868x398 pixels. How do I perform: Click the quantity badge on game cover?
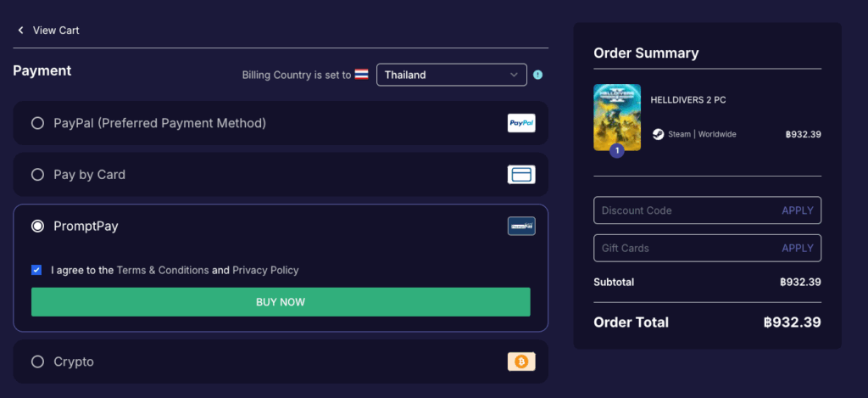617,150
